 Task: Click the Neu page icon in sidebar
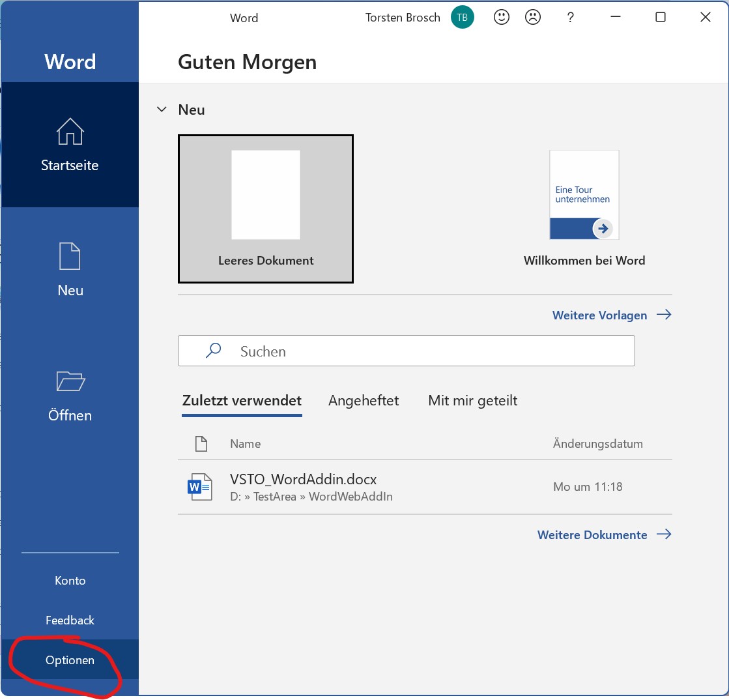(70, 256)
